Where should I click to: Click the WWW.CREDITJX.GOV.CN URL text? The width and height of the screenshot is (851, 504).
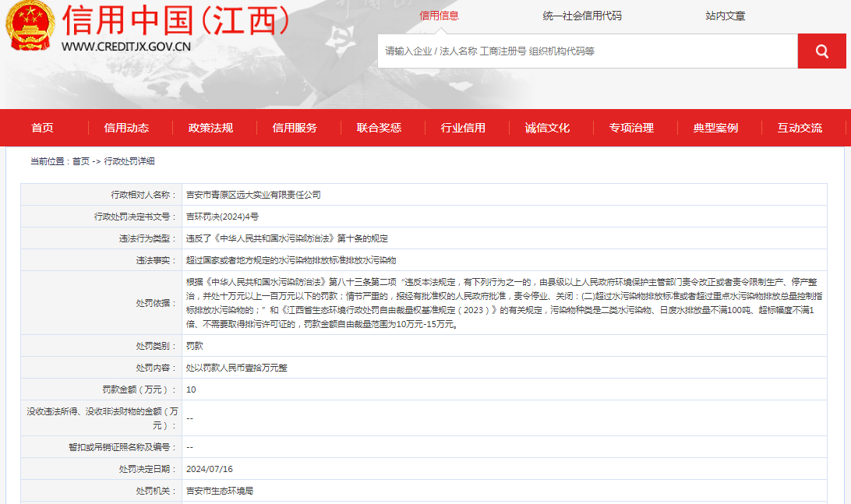click(126, 47)
